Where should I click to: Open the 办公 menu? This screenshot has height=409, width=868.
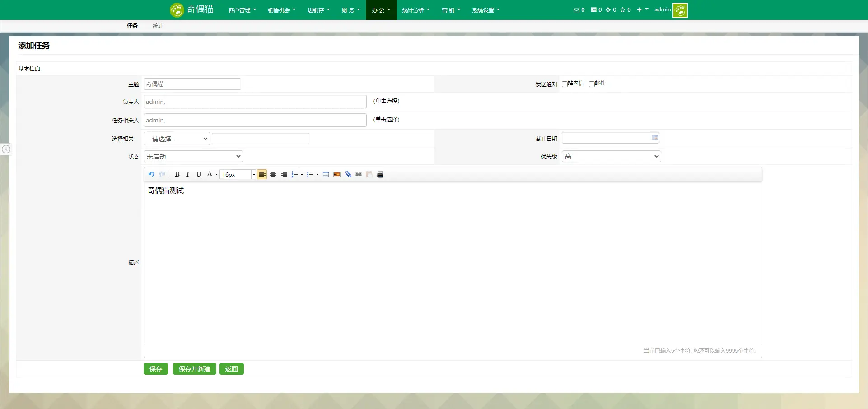(381, 10)
